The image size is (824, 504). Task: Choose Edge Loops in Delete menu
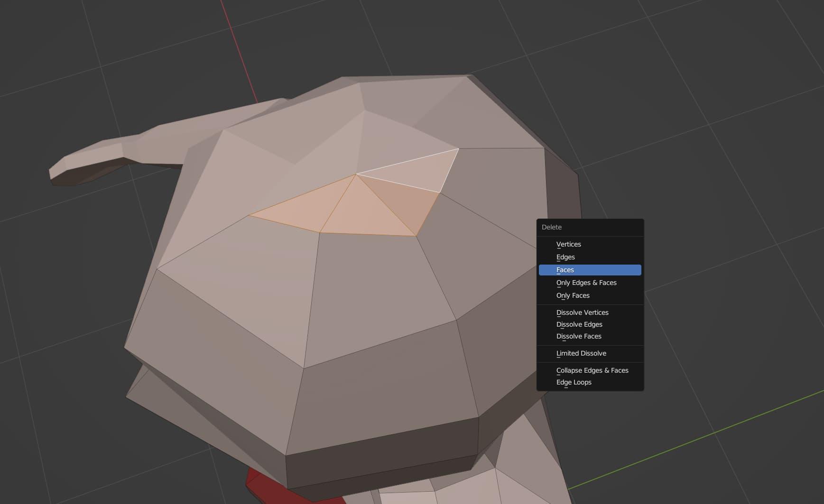point(590,382)
